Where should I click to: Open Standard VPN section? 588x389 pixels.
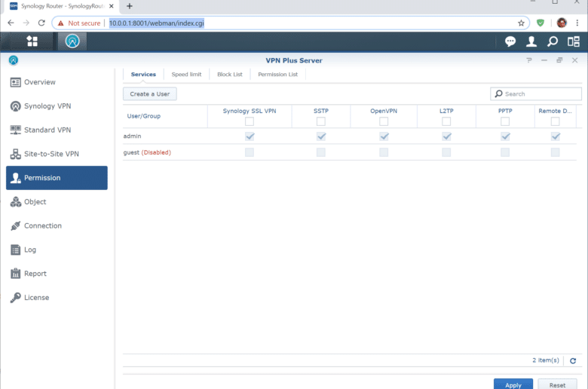point(57,130)
